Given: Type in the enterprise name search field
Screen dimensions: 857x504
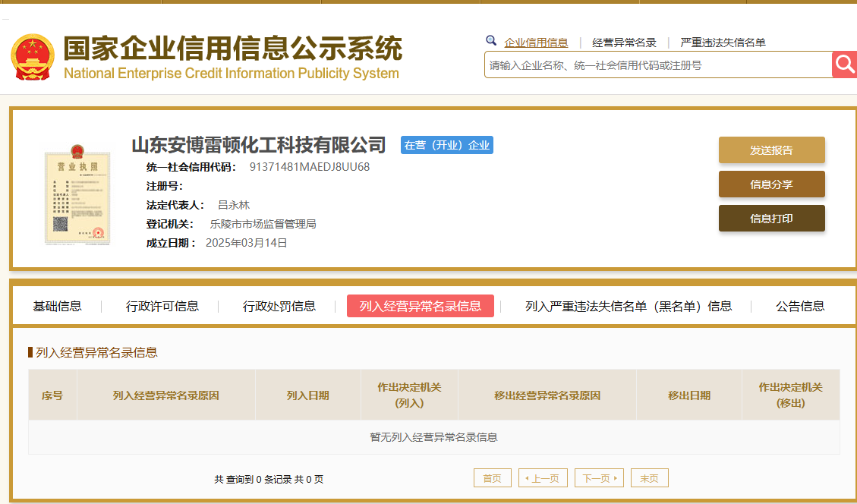Looking at the screenshot, I should coord(657,65).
